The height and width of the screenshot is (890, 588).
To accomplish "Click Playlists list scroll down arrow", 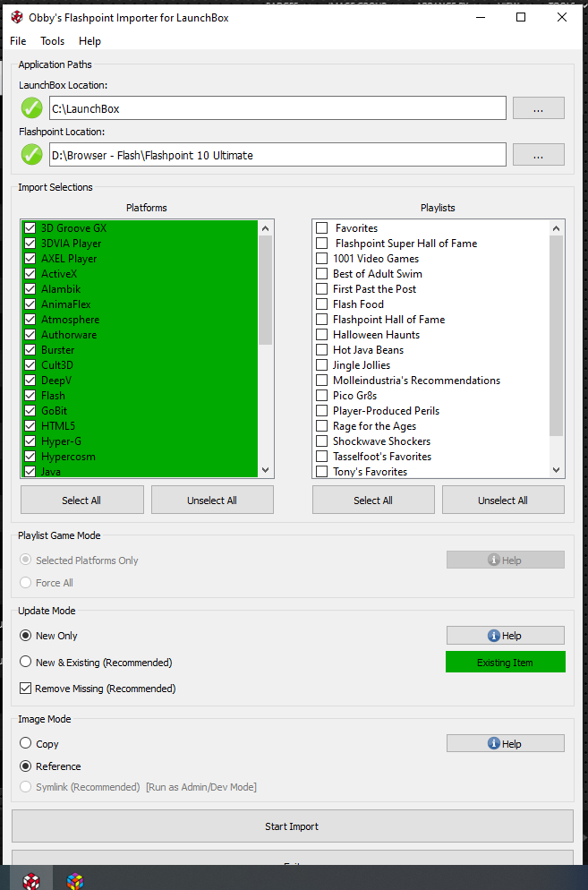I will (556, 470).
